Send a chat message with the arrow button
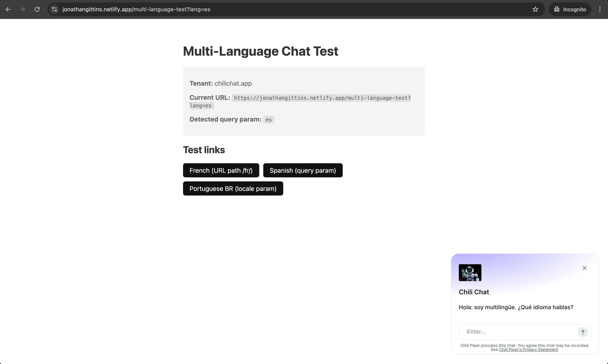The height and width of the screenshot is (364, 608). tap(583, 332)
